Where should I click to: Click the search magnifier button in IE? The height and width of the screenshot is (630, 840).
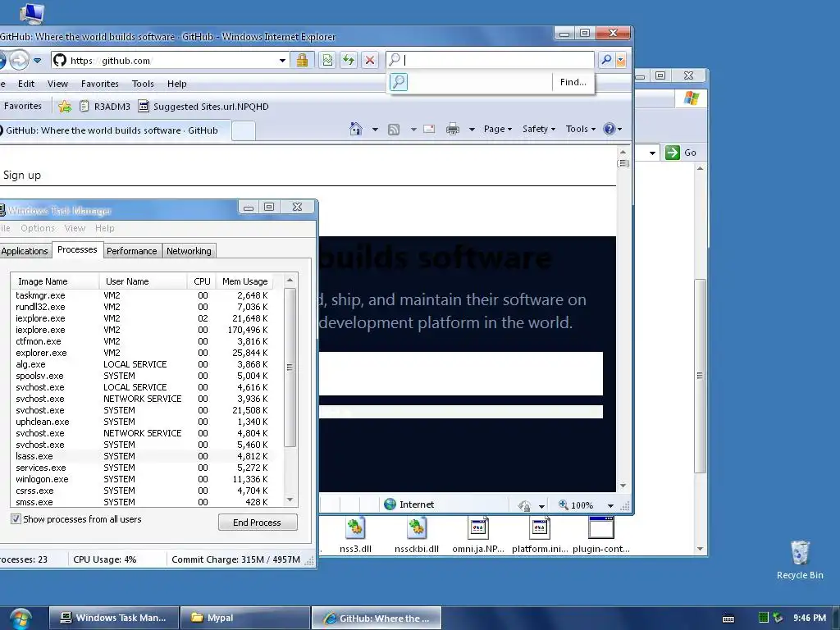(x=606, y=60)
